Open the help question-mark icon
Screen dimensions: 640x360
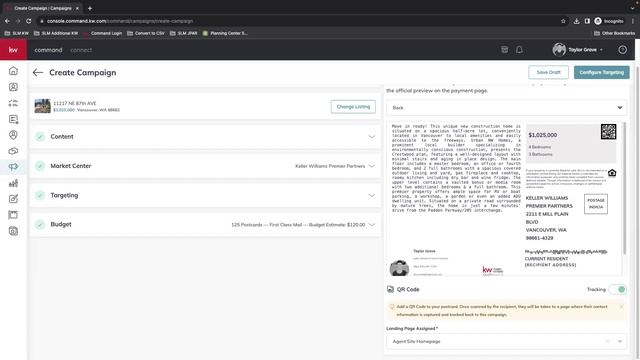coord(622,50)
